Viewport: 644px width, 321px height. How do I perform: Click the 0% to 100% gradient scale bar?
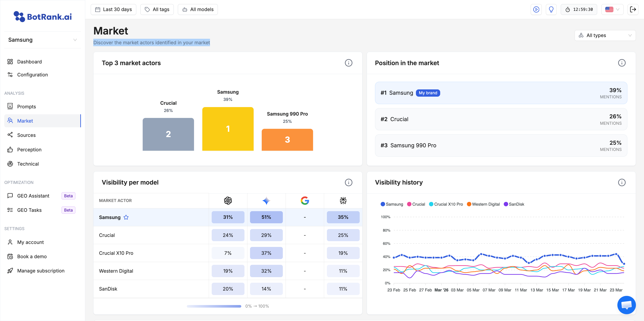pyautogui.click(x=214, y=306)
